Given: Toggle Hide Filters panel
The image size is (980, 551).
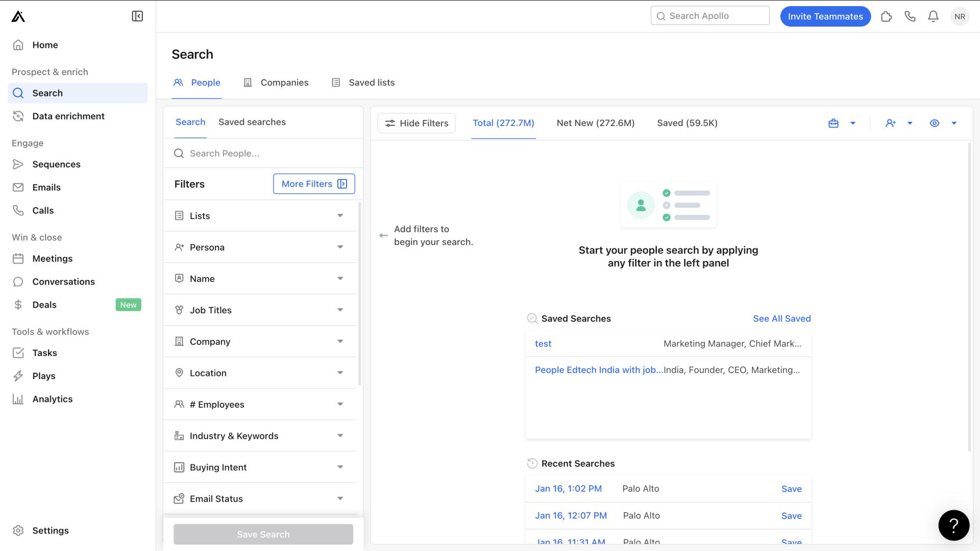Looking at the screenshot, I should (416, 122).
